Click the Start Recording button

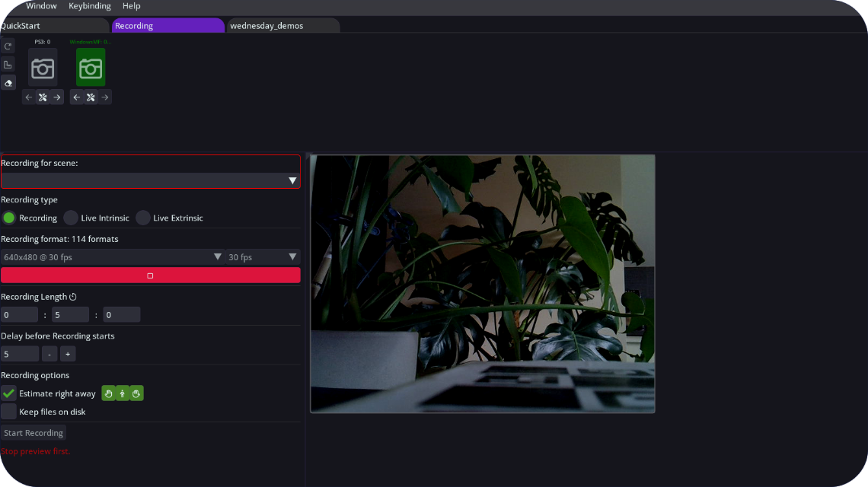pos(34,433)
